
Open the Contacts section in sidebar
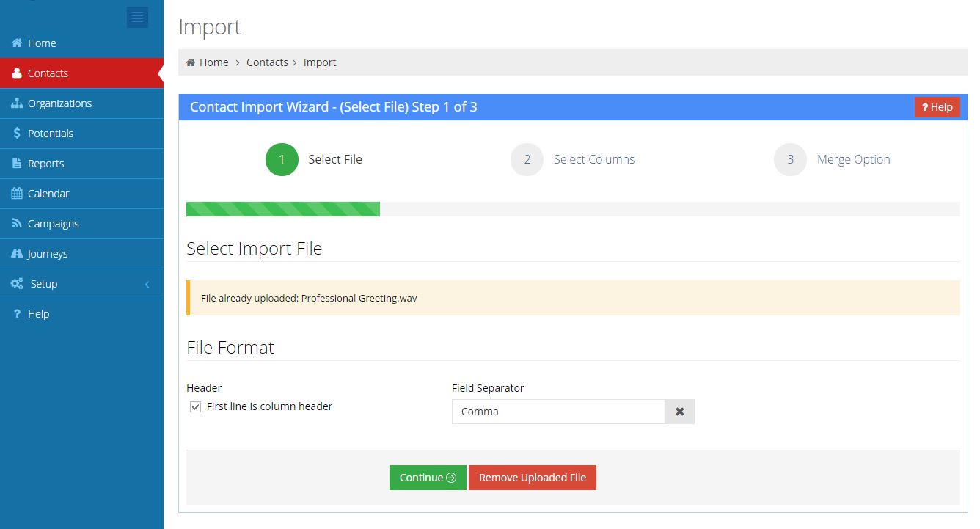click(x=48, y=73)
